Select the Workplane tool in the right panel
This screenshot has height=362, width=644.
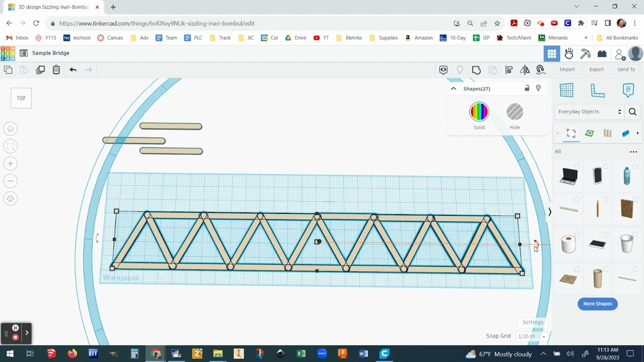pyautogui.click(x=567, y=90)
